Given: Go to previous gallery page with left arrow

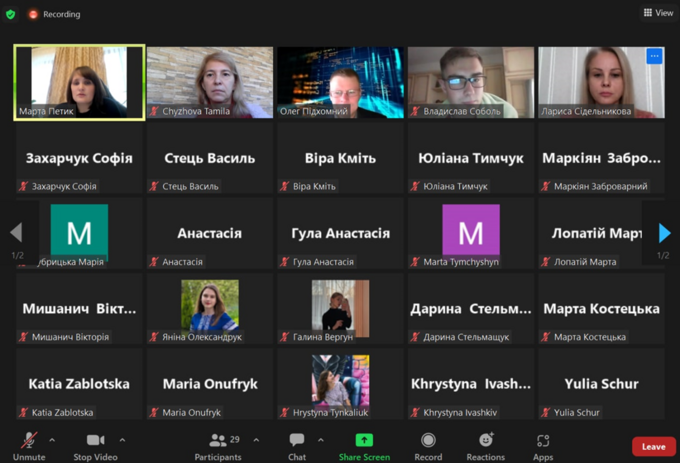Looking at the screenshot, I should 16,232.
